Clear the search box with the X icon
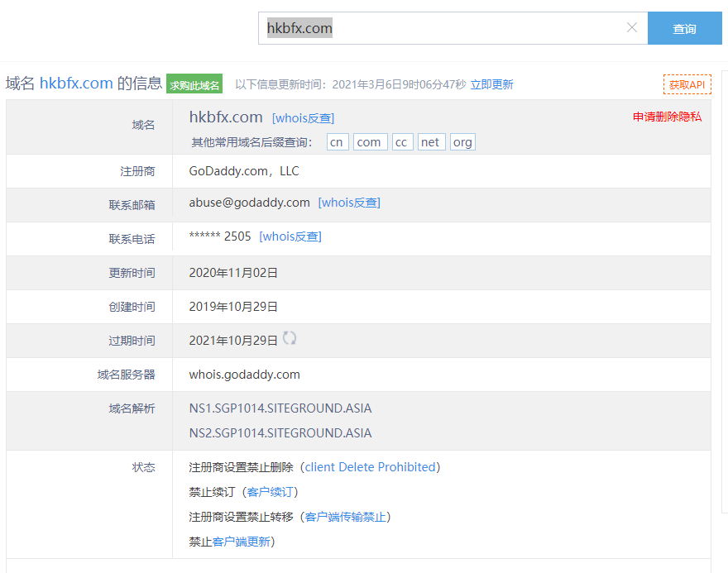This screenshot has width=728, height=573. [632, 28]
